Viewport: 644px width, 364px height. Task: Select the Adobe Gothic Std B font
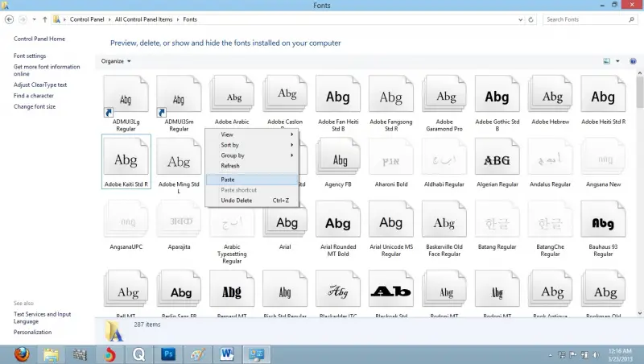pyautogui.click(x=497, y=94)
